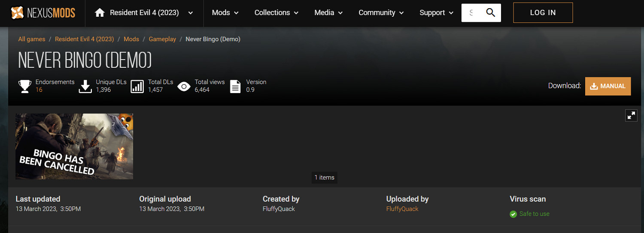Click the Total views eye icon
The image size is (644, 233).
tap(184, 86)
